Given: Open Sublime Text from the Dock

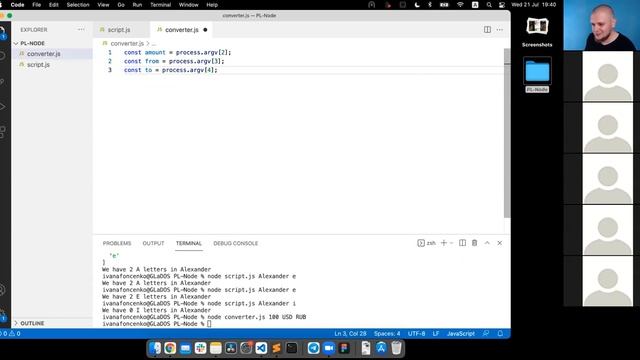Looking at the screenshot, I should (x=276, y=348).
